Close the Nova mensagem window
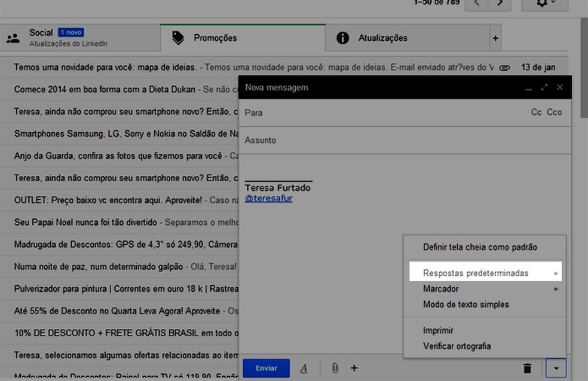 [x=560, y=87]
